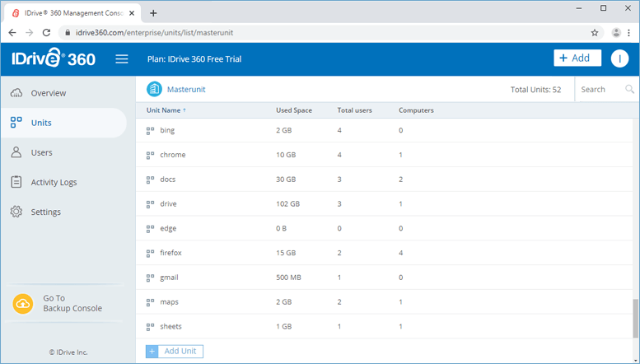
Task: Open Chrome's three-dot menu
Action: click(629, 33)
